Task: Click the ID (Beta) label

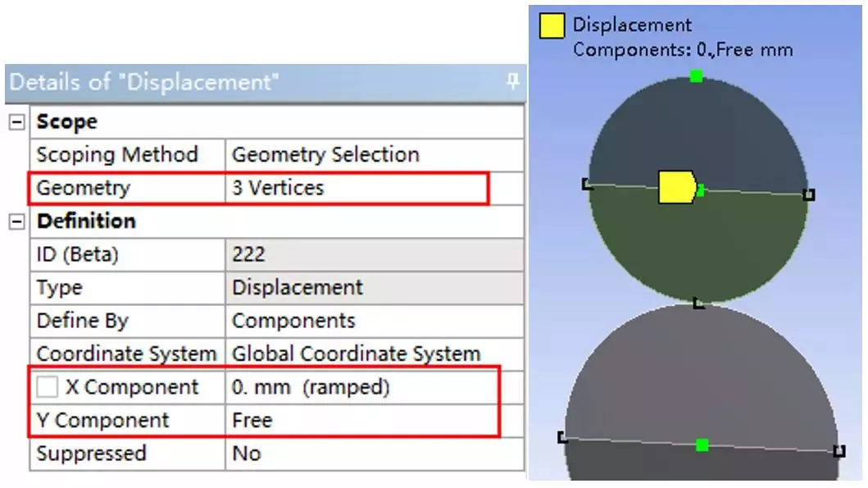Action: (x=78, y=254)
